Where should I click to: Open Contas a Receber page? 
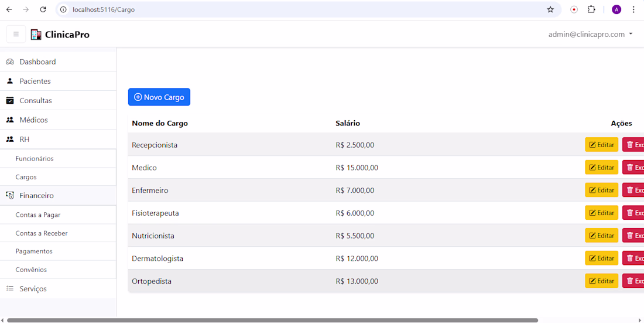(58, 233)
